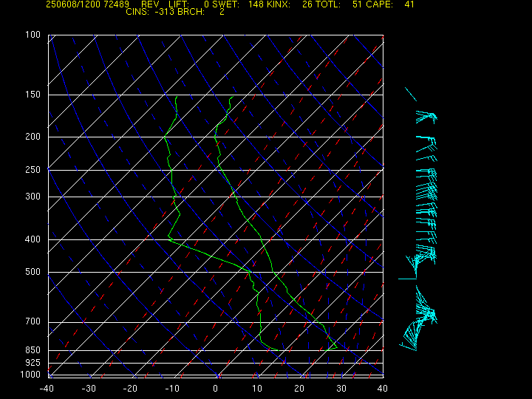Click the 100 pressure level label
The width and height of the screenshot is (532, 399).
(x=33, y=35)
